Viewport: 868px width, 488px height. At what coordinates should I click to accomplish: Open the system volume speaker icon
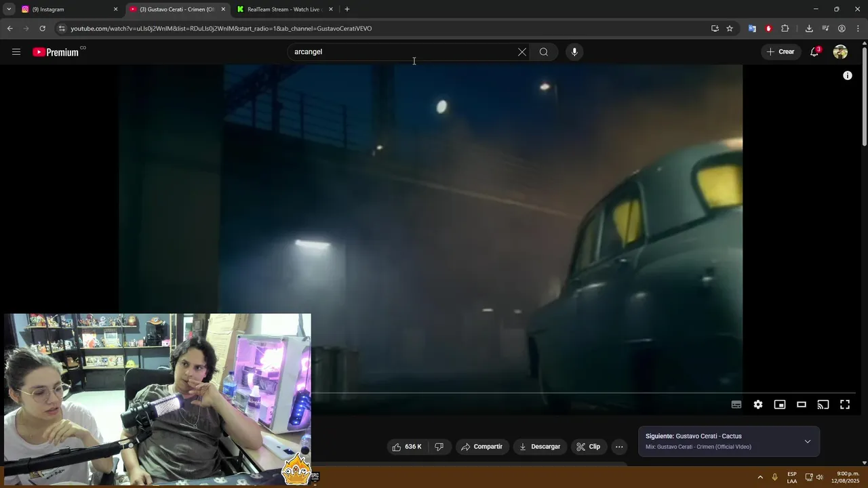pyautogui.click(x=820, y=477)
